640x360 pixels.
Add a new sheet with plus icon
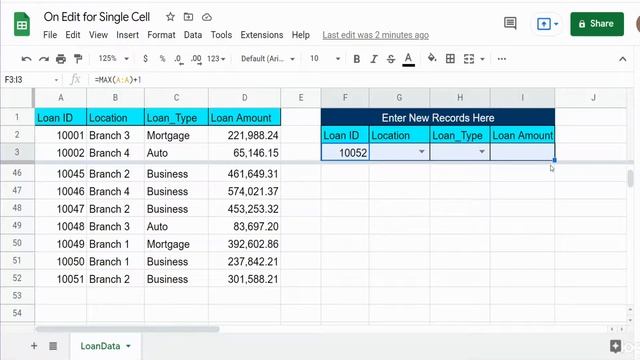pos(34,346)
